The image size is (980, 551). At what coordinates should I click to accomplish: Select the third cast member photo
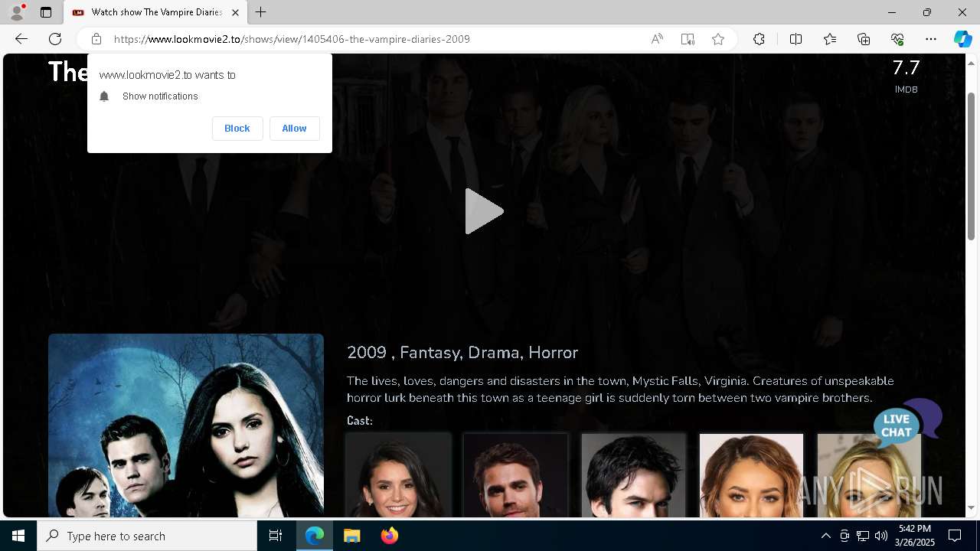click(633, 475)
